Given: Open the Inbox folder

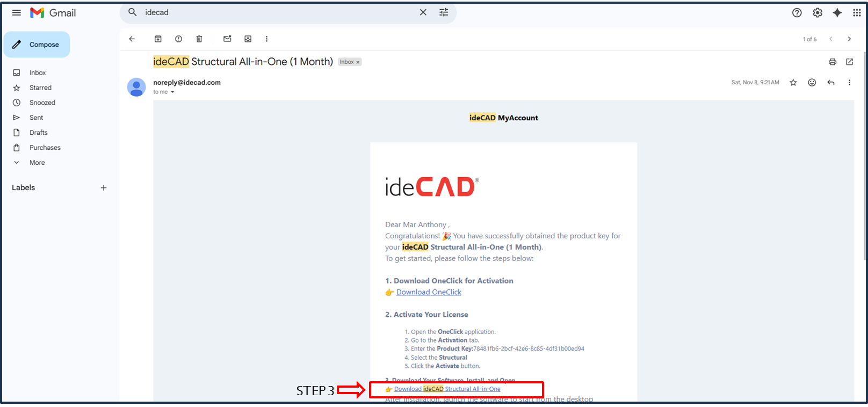Looking at the screenshot, I should click(x=38, y=72).
